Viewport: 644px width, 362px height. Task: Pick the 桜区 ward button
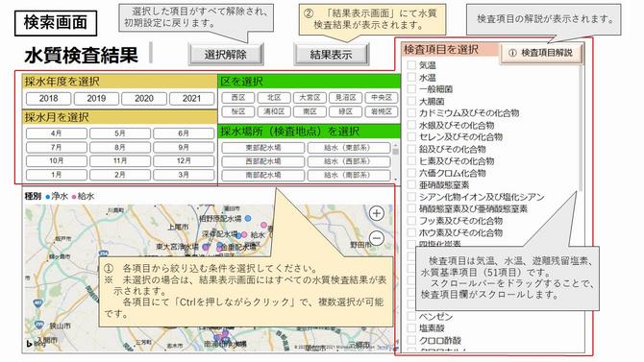coord(238,111)
